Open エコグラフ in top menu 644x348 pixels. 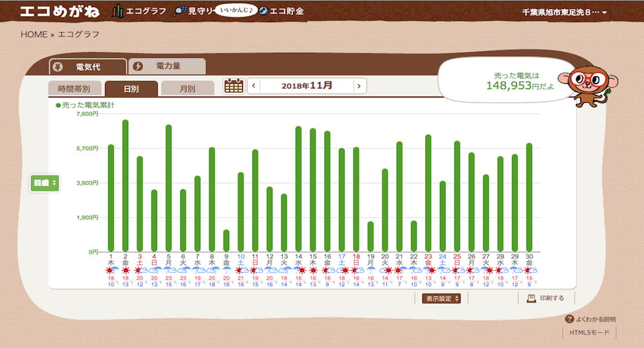point(146,11)
